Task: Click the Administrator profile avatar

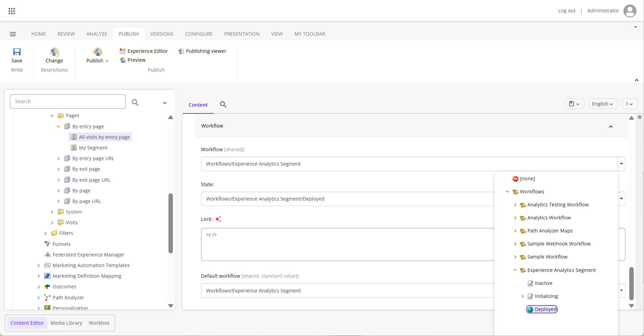Action: [x=630, y=11]
